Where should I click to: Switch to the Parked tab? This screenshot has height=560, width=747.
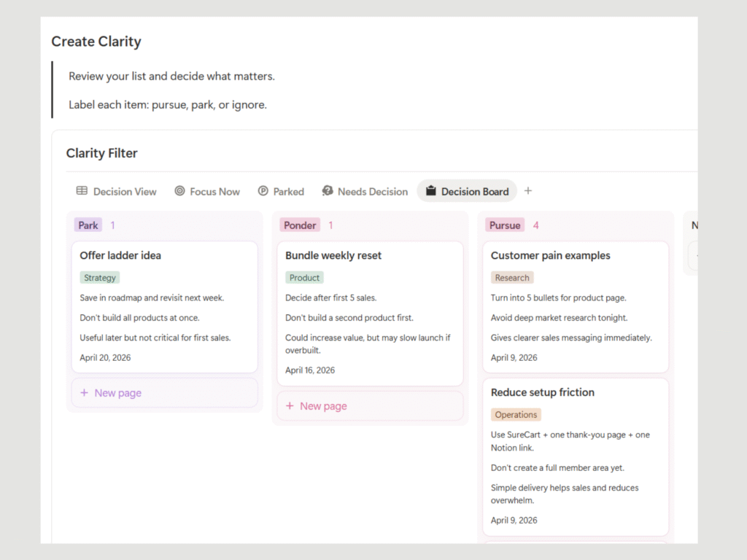coord(288,192)
